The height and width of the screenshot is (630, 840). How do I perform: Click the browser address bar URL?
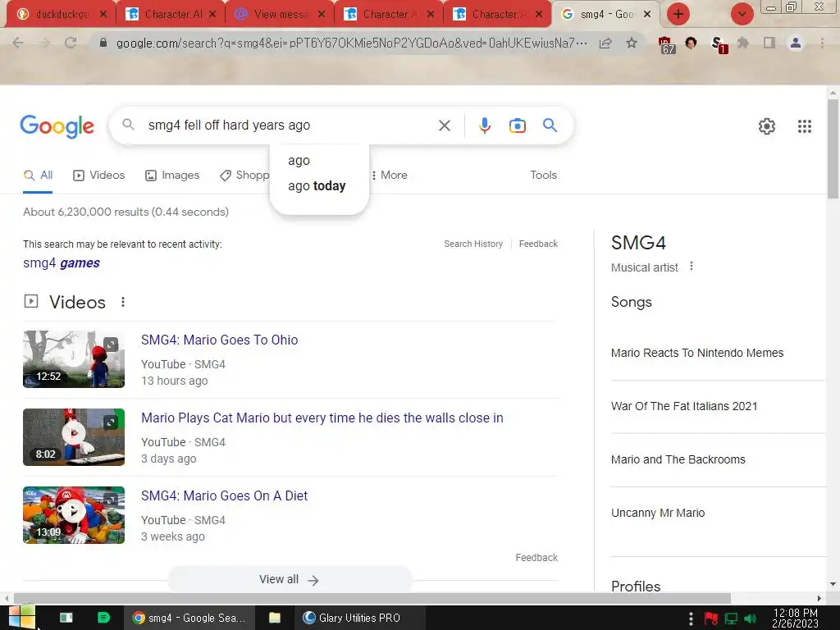pos(351,43)
